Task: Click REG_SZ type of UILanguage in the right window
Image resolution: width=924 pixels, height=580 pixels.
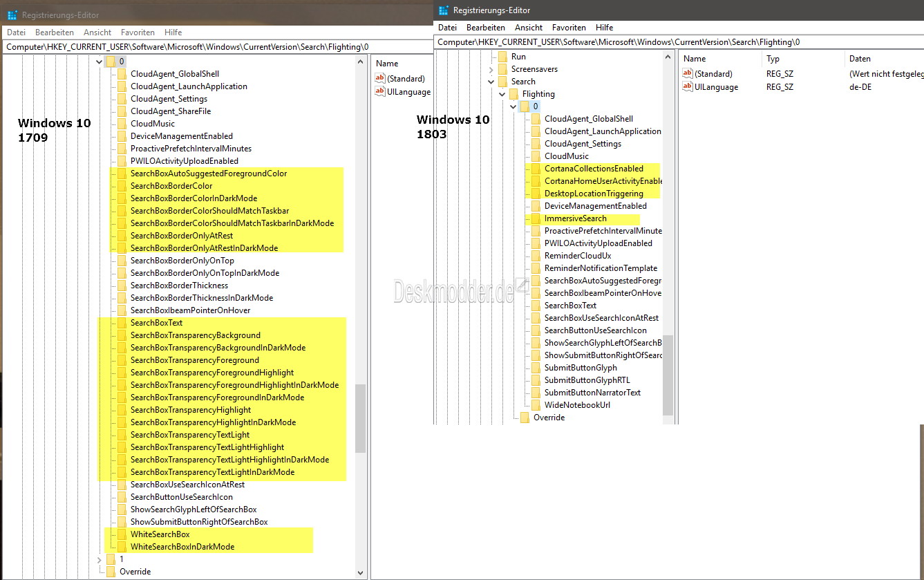Action: click(780, 87)
